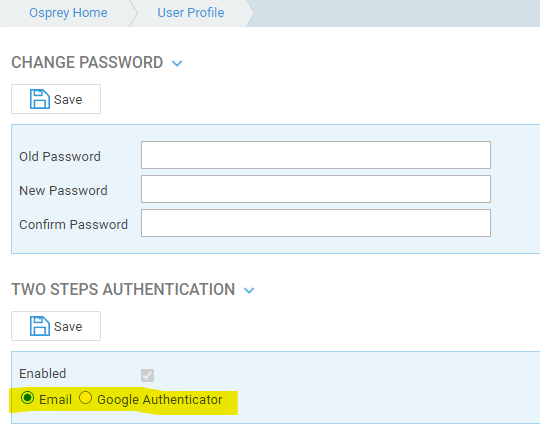Save the changed password
This screenshot has width=540, height=439.
click(x=56, y=99)
